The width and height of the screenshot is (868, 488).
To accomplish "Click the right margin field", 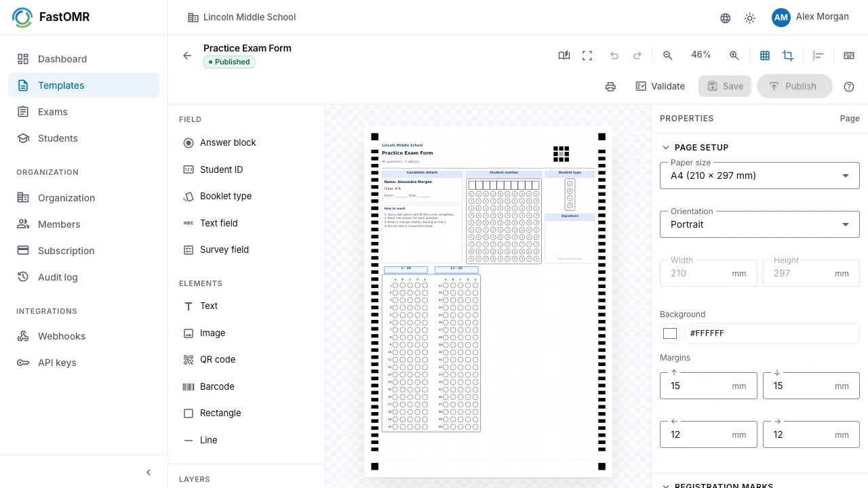I will [x=811, y=434].
